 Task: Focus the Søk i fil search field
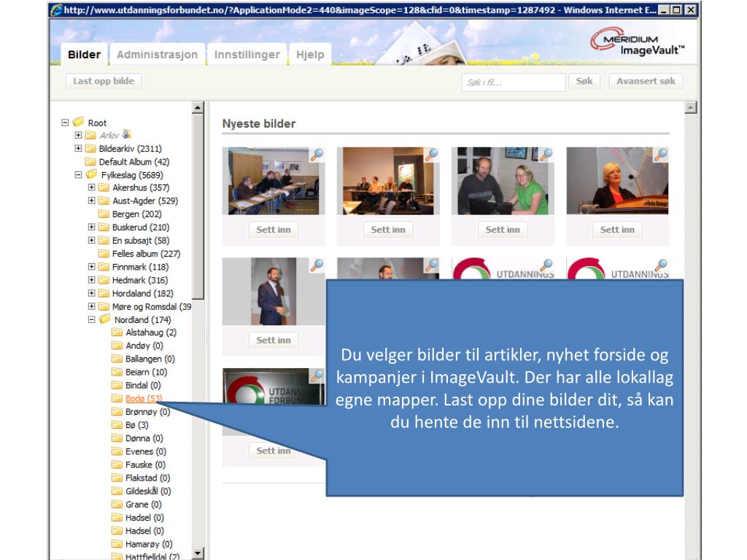coord(513,82)
